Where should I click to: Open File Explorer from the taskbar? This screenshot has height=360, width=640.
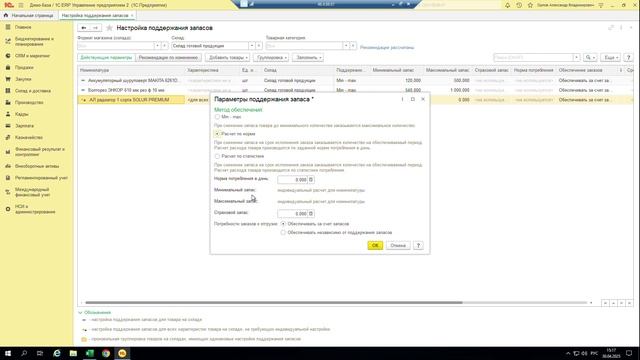pos(73,353)
